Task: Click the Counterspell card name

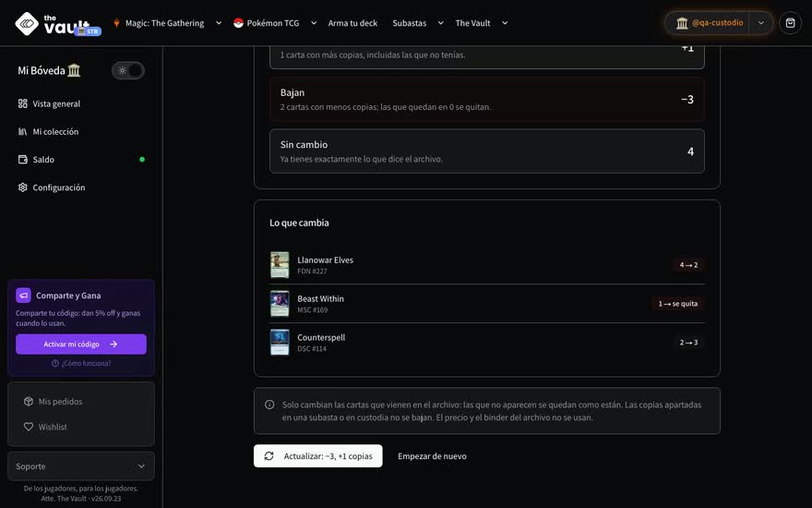Action: 321,337
